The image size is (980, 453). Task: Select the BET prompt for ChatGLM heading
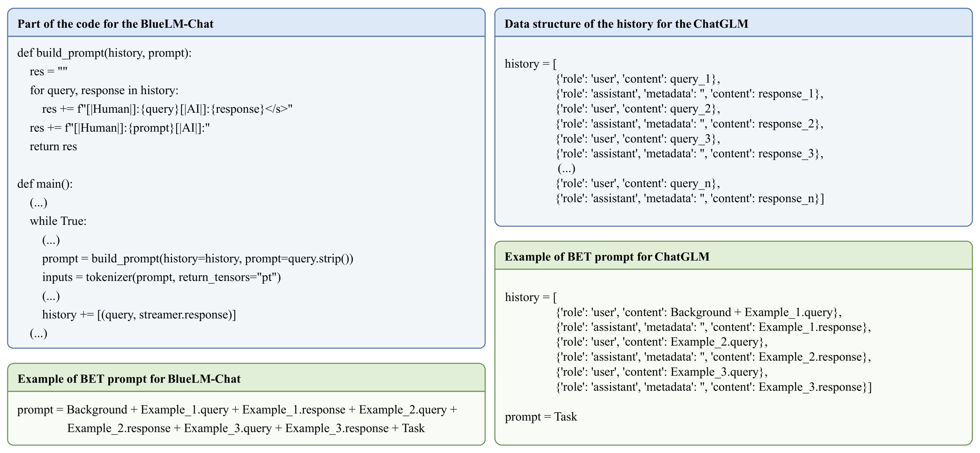tap(607, 257)
